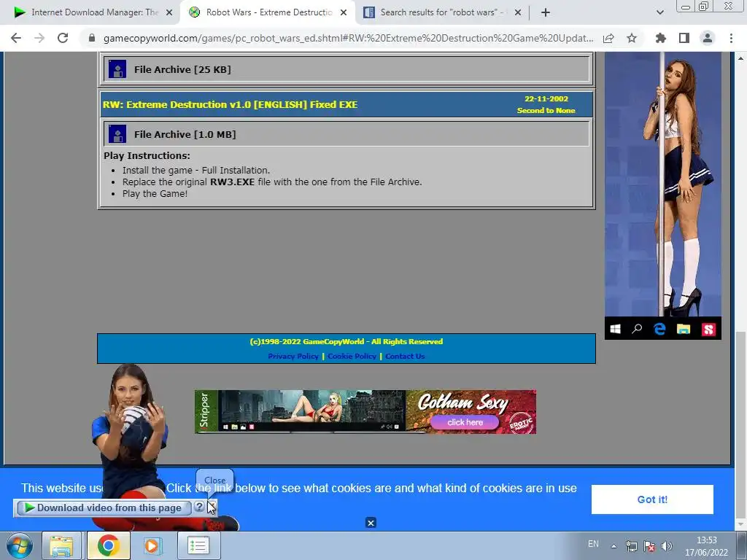The image size is (747, 560).
Task: Click the Windows logo icon in side ad
Action: pyautogui.click(x=616, y=329)
